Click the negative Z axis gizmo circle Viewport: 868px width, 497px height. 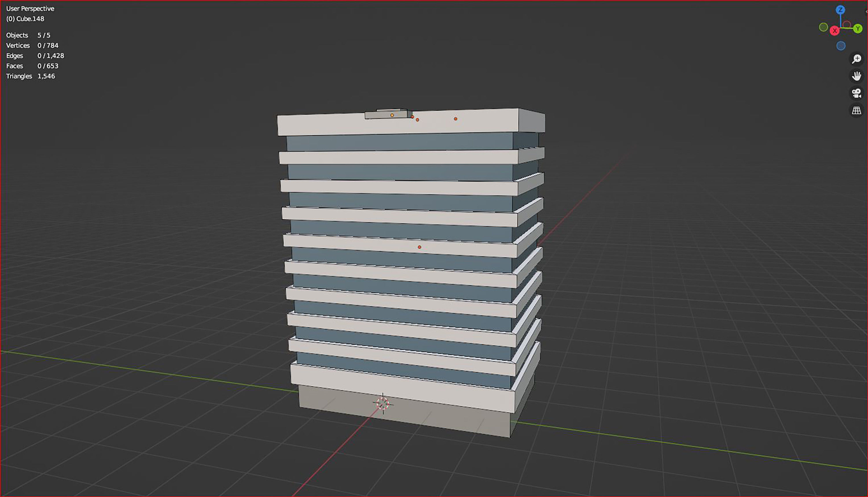point(841,46)
